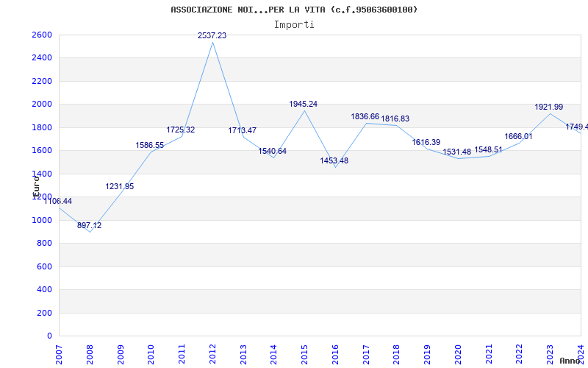Image resolution: width=588 pixels, height=368 pixels.
Task: Click the Anno axis title
Action: point(570,361)
